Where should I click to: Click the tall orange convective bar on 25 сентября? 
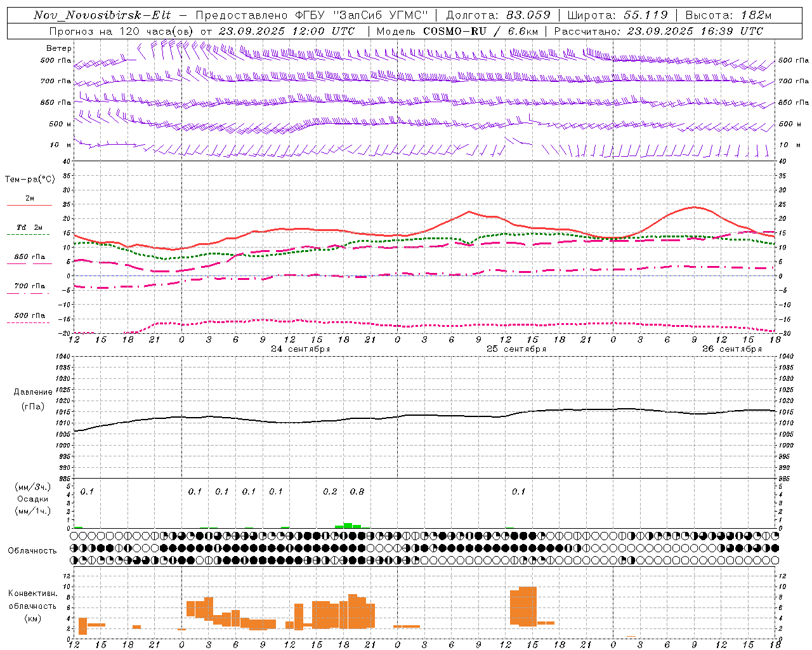click(527, 606)
